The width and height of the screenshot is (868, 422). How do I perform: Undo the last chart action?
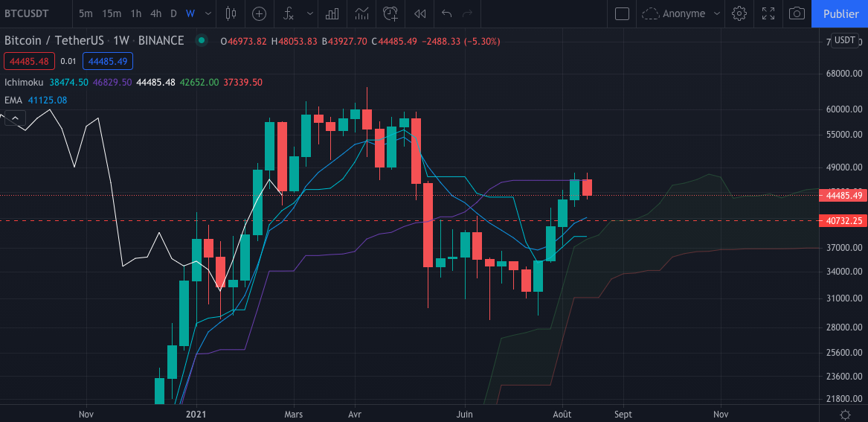tap(446, 13)
